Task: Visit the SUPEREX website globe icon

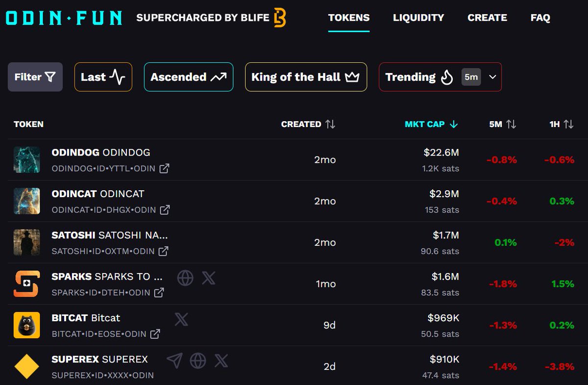Action: pos(197,361)
